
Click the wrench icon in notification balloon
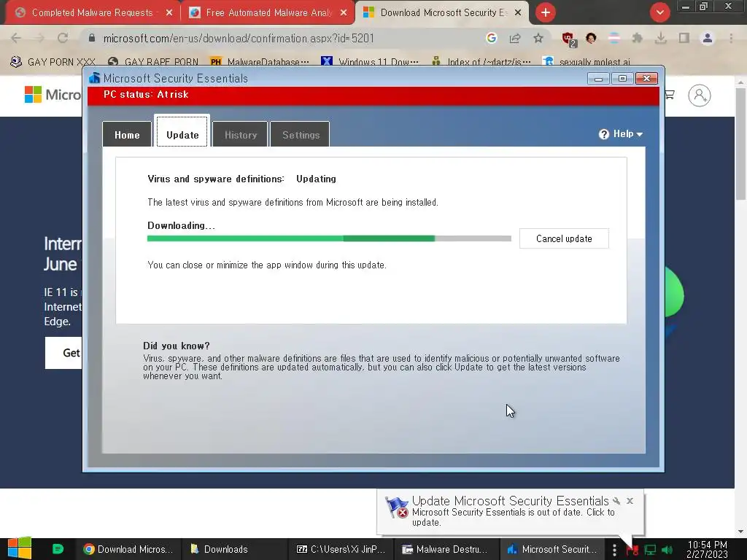coord(616,500)
